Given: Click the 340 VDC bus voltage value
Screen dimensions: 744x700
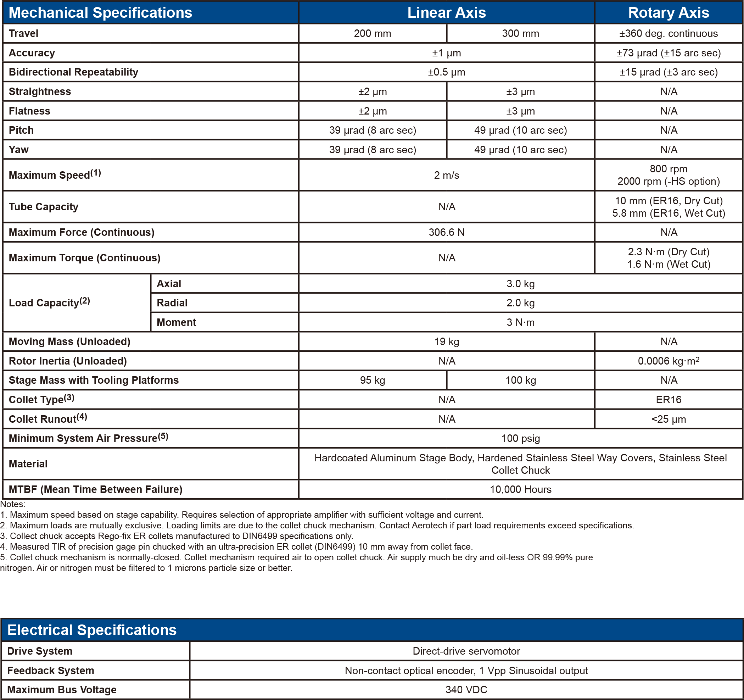Looking at the screenshot, I should (x=466, y=689).
